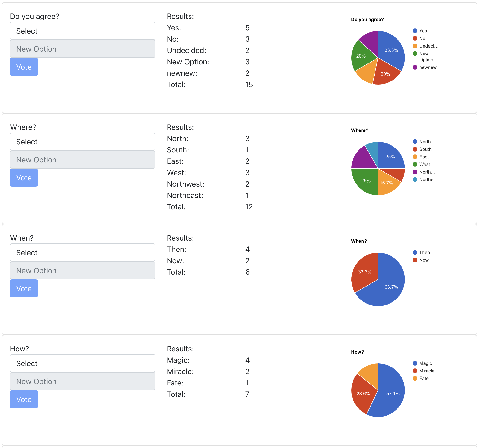Click blue Yes legend dot in first chart

tap(415, 31)
